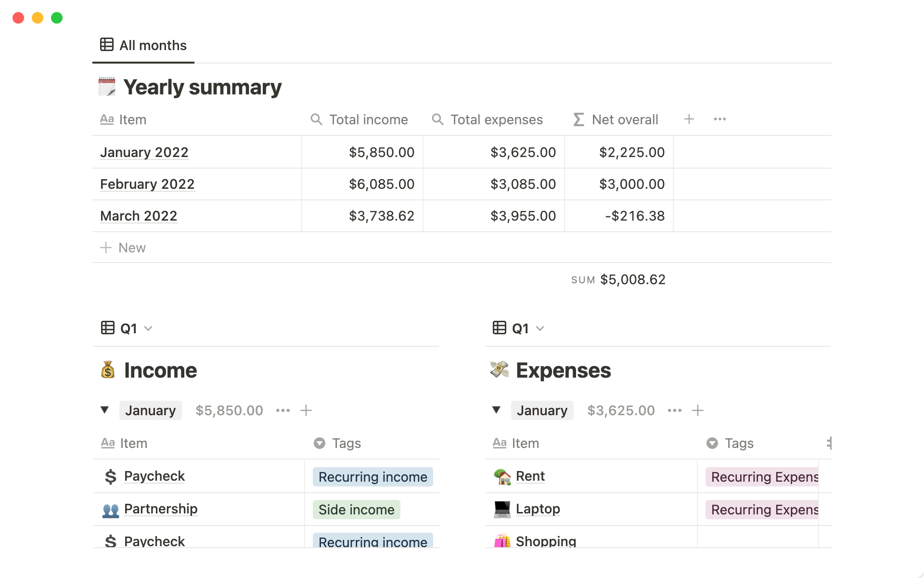Image resolution: width=924 pixels, height=578 pixels.
Task: Collapse the Expenses January group triangle
Action: pyautogui.click(x=496, y=410)
